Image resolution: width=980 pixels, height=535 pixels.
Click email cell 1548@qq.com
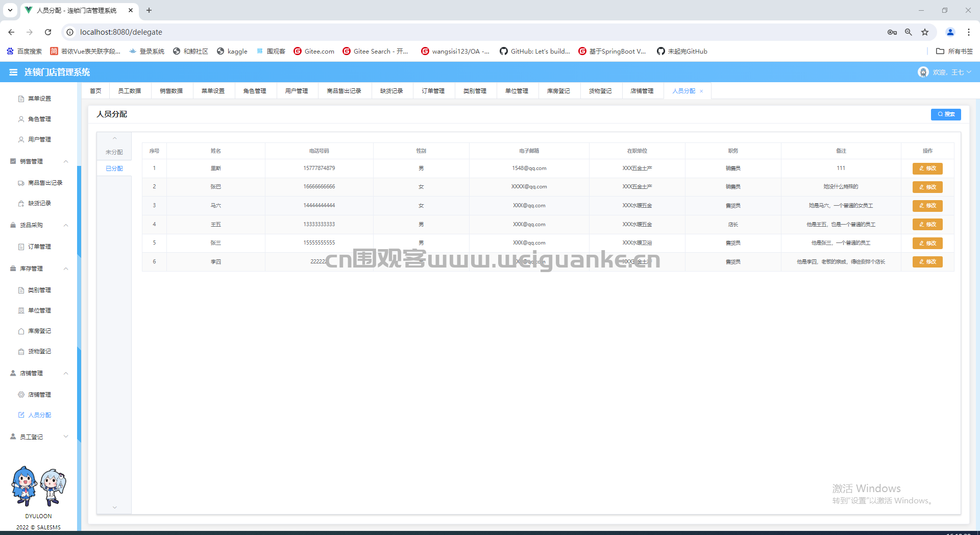tap(529, 168)
